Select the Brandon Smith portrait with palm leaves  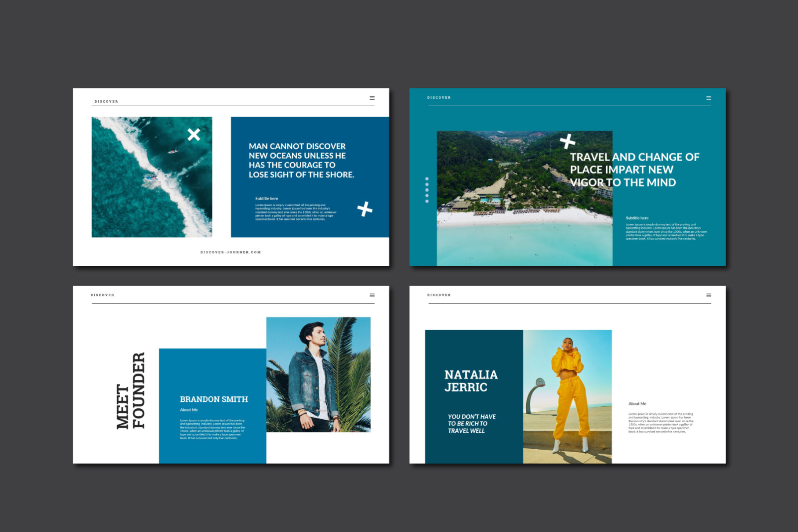(x=318, y=374)
